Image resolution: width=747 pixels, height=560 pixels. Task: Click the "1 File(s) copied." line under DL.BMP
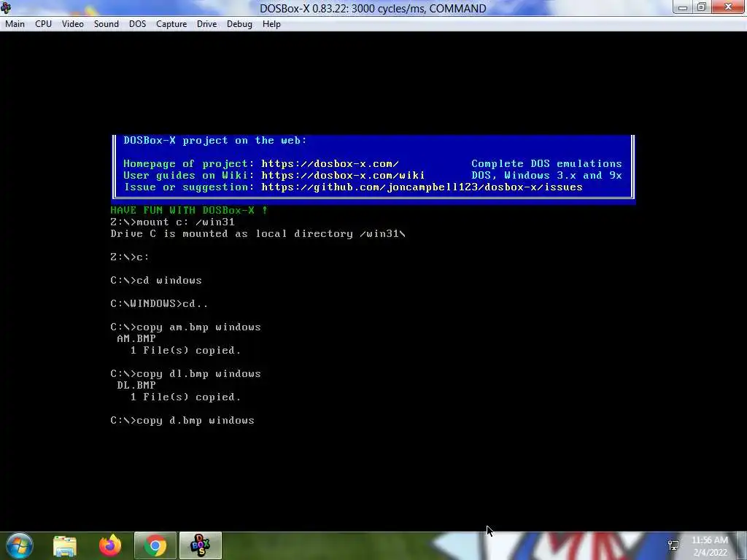tap(185, 397)
